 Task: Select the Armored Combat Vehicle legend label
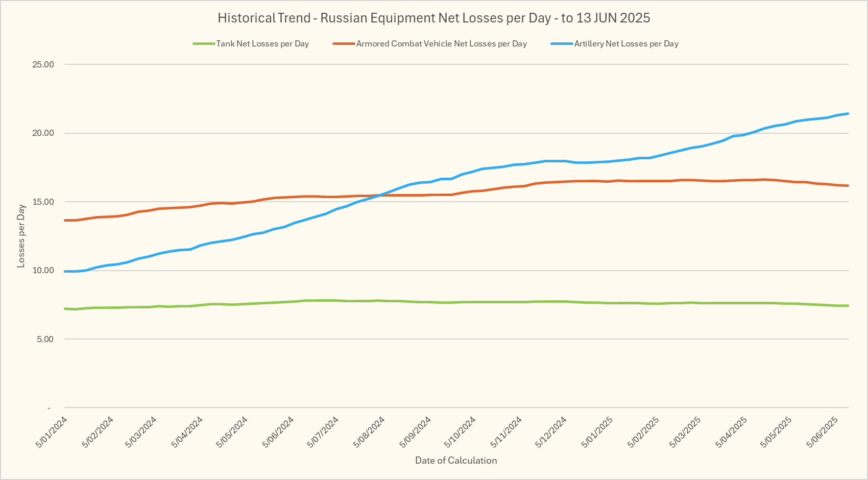point(441,44)
